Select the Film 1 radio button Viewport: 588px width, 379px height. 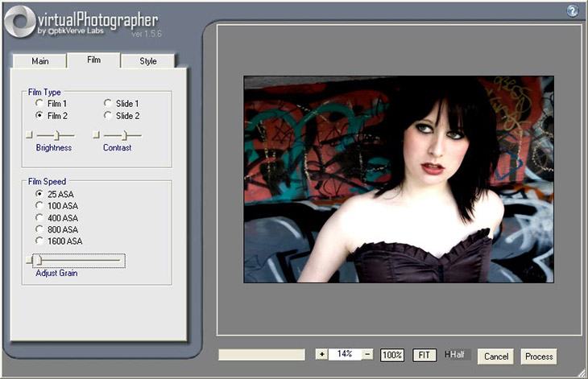coord(39,103)
